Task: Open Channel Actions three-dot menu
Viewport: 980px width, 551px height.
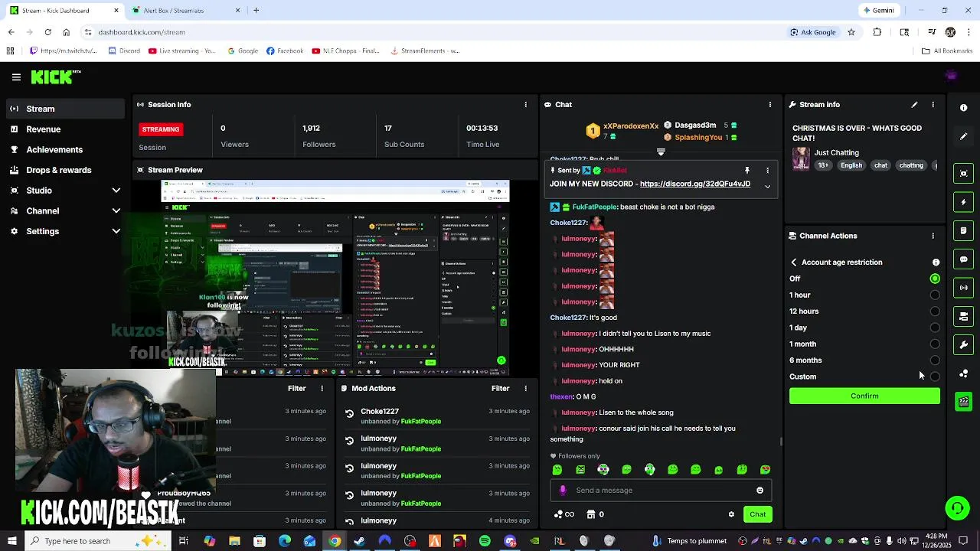Action: 933,236
